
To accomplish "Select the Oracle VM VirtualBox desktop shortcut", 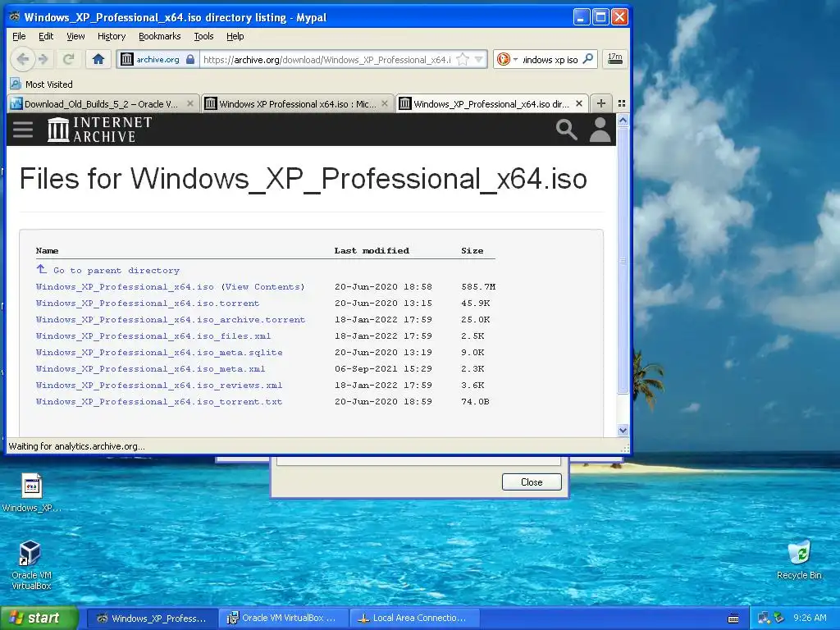I will 31,565.
